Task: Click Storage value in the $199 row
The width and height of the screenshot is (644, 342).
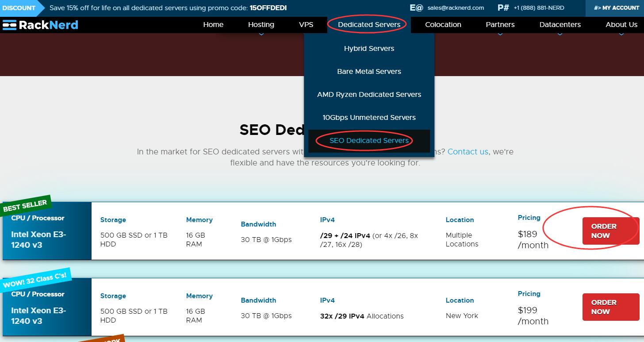Action: (134, 316)
